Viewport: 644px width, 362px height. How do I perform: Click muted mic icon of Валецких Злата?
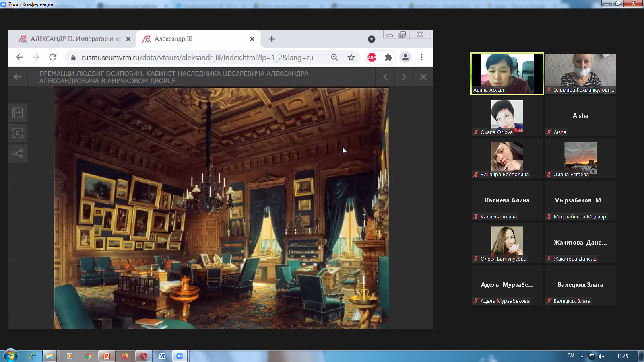(x=549, y=301)
